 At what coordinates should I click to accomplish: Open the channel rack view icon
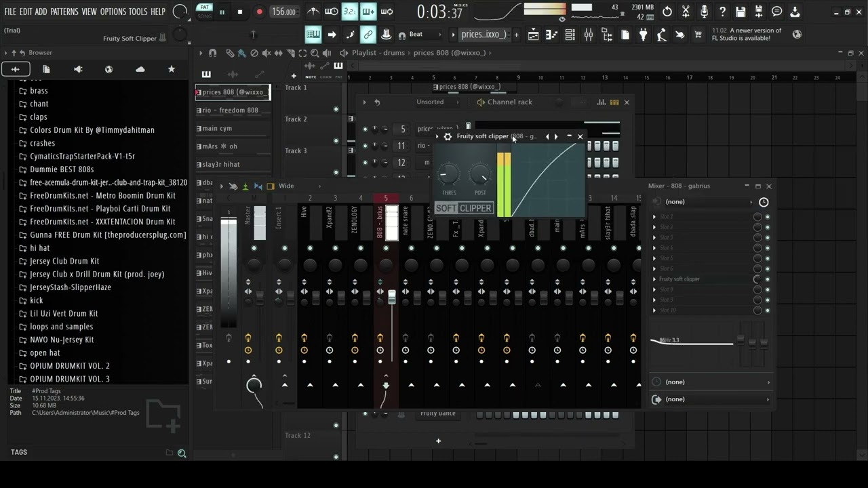570,35
